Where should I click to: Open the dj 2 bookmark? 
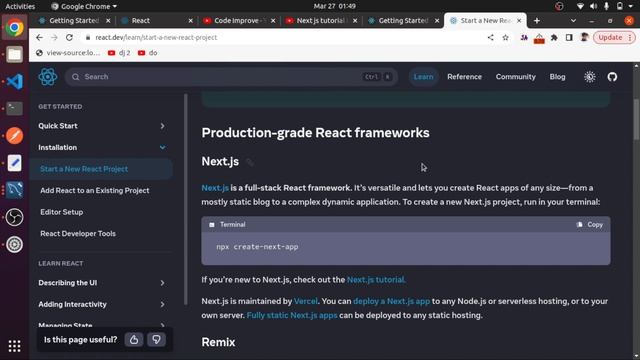(119, 53)
